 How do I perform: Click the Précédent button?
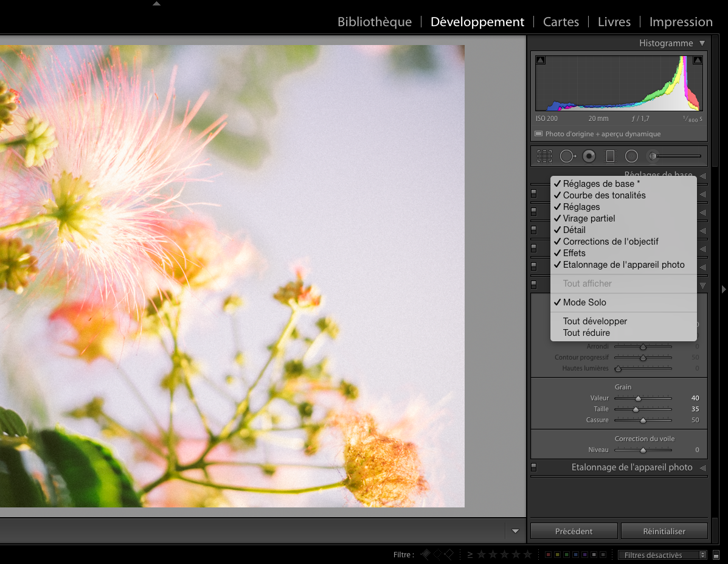point(574,531)
